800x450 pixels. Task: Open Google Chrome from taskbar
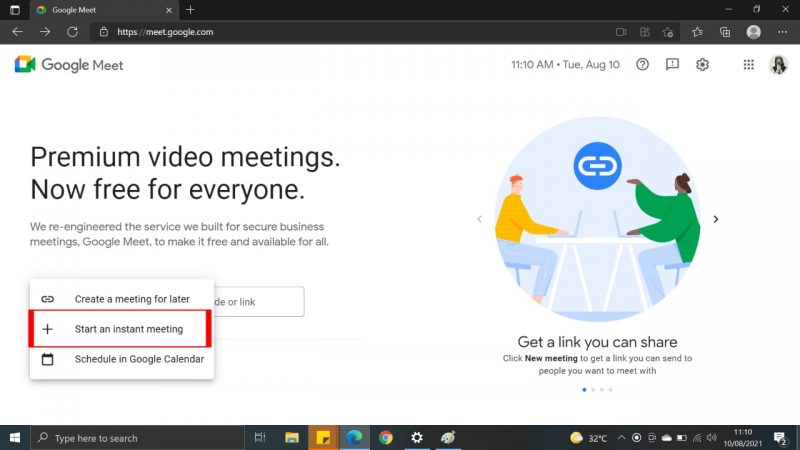coord(386,438)
